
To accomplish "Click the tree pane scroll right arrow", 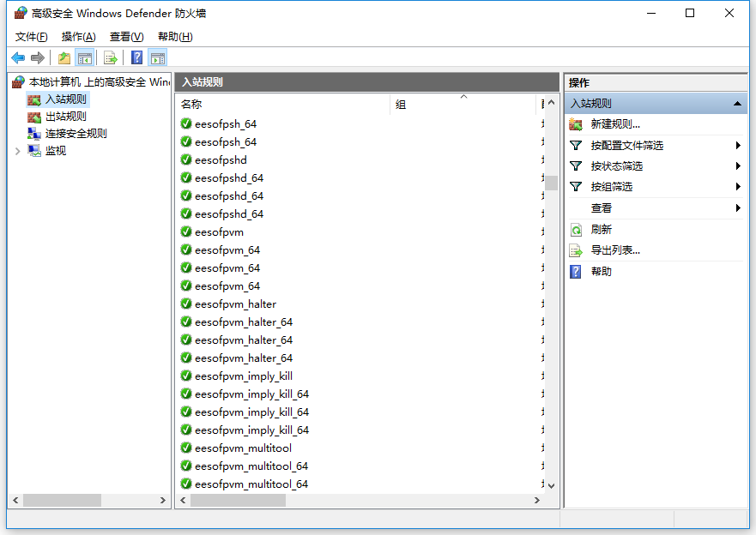I will pos(163,501).
